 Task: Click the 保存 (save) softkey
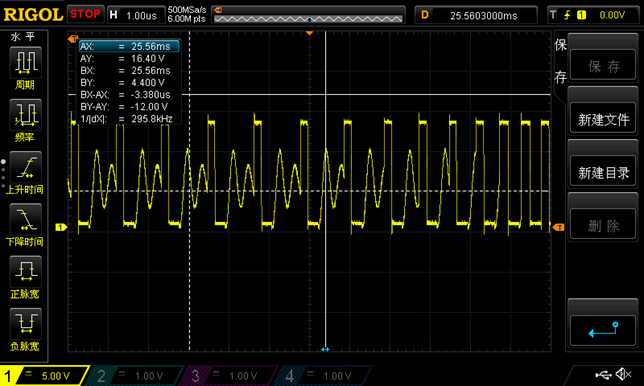[x=603, y=66]
